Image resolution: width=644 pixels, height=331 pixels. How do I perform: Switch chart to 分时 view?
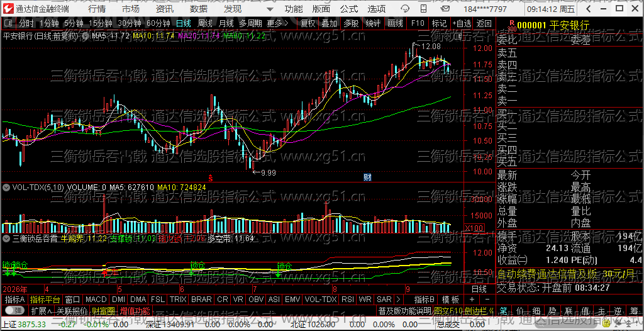(x=26, y=23)
